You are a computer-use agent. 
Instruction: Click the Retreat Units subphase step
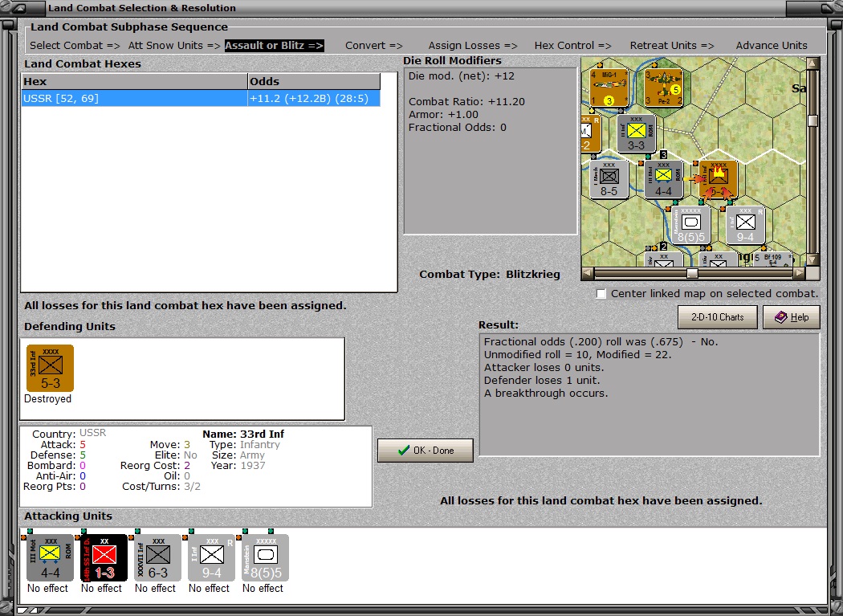point(672,46)
